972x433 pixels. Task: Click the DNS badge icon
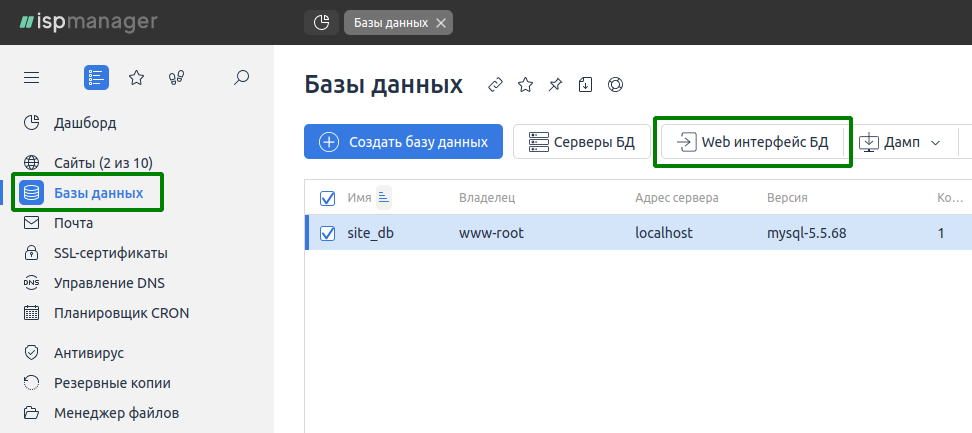(31, 282)
